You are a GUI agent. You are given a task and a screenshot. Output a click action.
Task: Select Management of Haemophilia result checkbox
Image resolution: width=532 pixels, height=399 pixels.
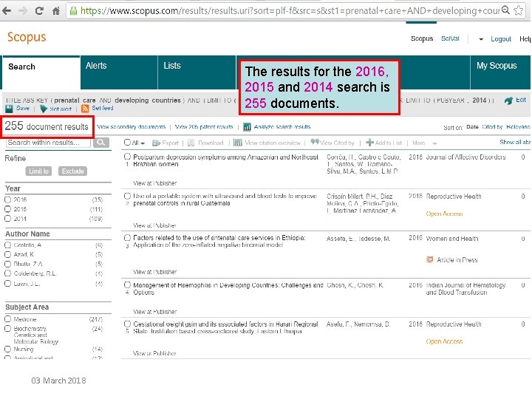127,284
